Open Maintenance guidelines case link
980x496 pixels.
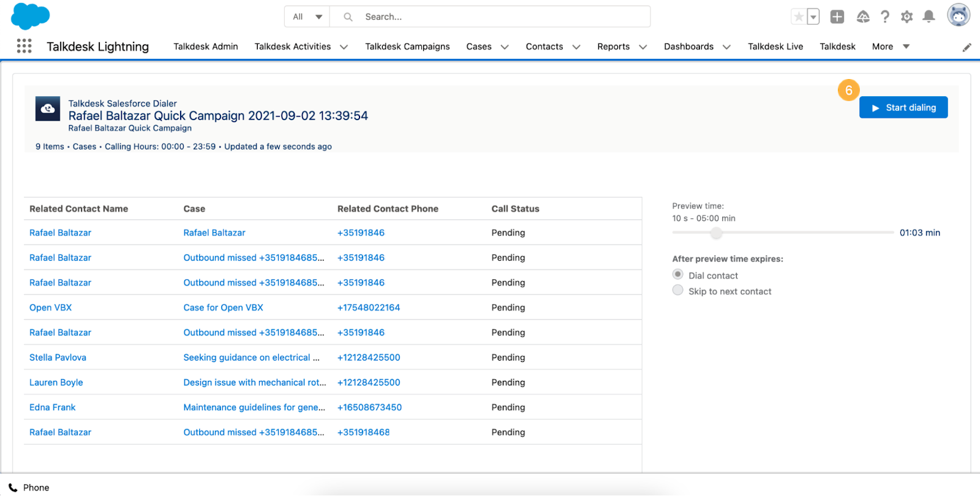tap(254, 407)
